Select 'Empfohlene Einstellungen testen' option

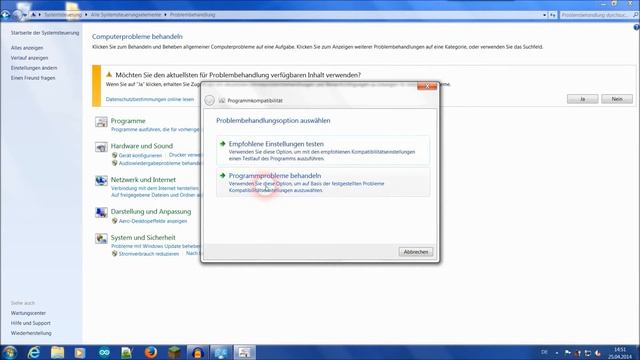point(323,150)
